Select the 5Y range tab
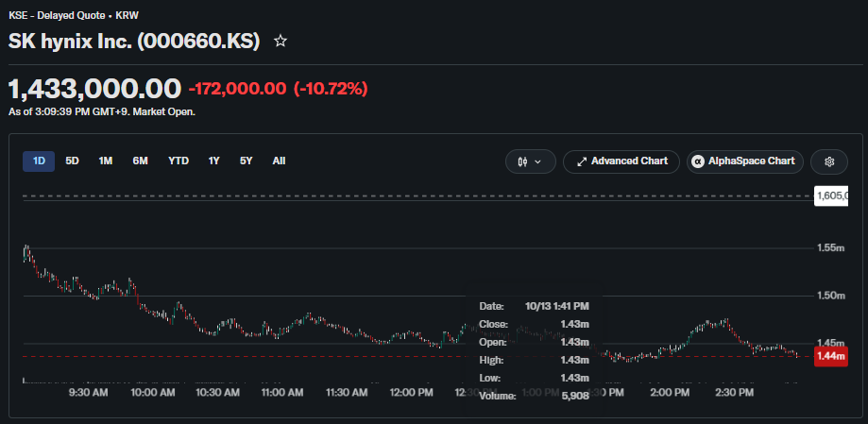The height and width of the screenshot is (424, 868). pos(246,161)
